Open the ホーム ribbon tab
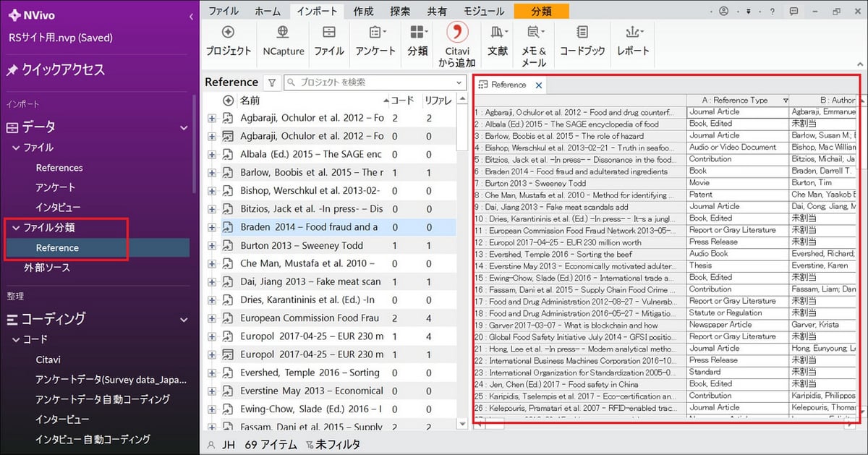 268,12
